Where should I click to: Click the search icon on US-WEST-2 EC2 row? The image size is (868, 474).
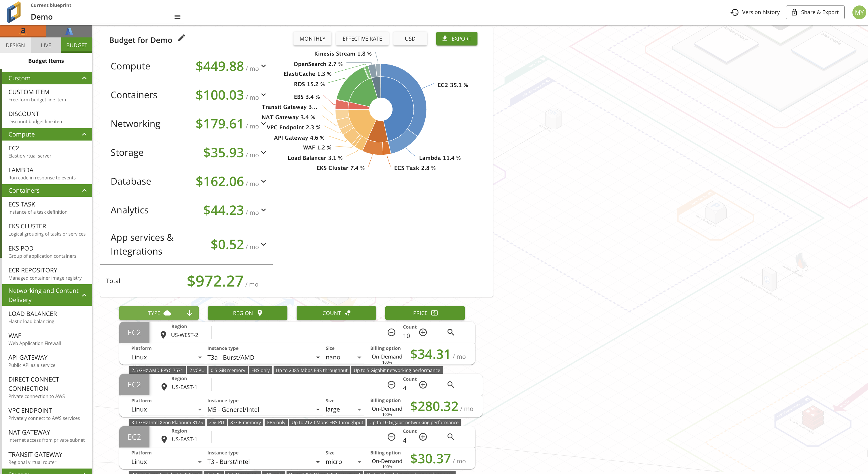450,332
